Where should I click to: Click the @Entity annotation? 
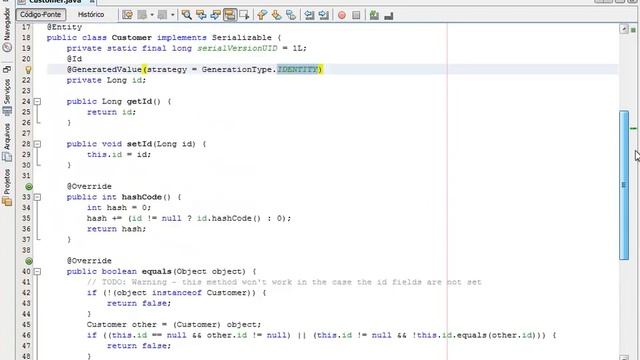pos(64,27)
